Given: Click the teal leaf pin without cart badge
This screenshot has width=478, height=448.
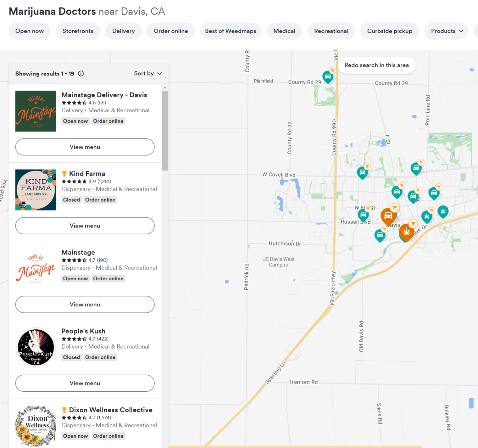Looking at the screenshot, I should click(x=443, y=211).
